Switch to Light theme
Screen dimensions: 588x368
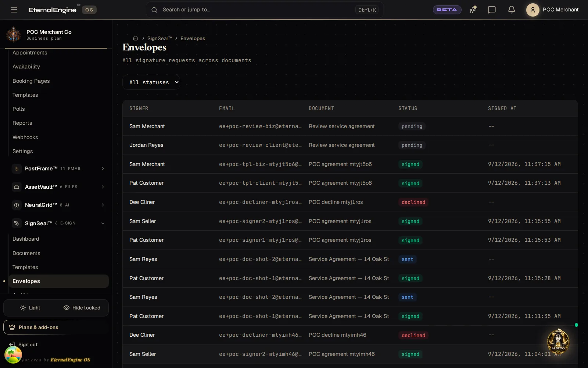point(30,308)
